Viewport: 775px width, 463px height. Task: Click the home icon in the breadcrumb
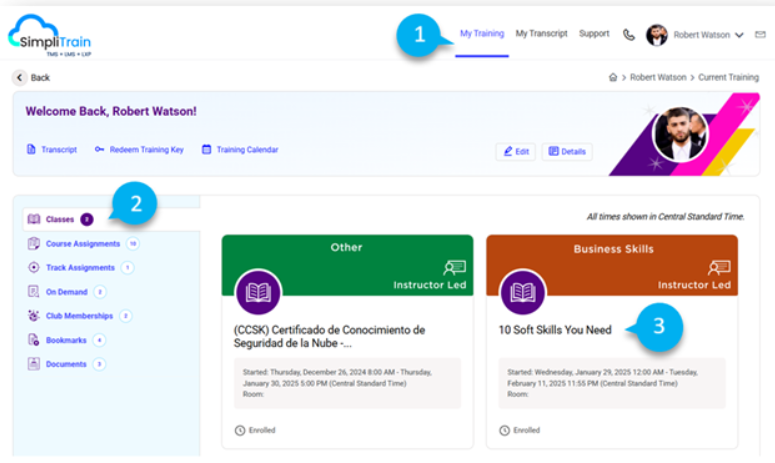pyautogui.click(x=612, y=77)
